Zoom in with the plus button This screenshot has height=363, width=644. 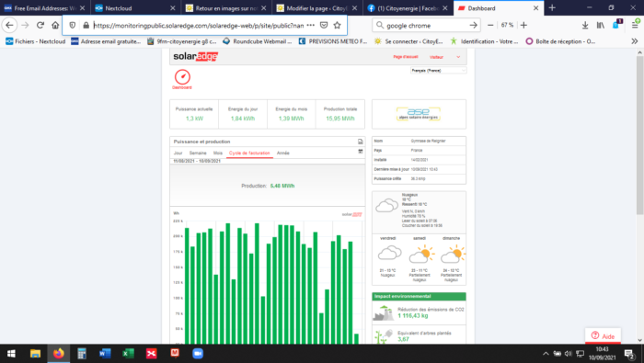(523, 25)
